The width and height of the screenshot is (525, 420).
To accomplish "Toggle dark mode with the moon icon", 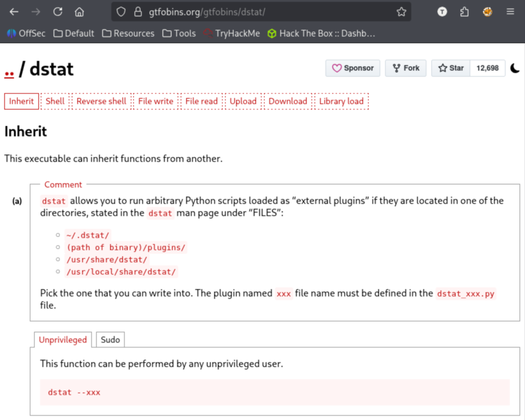I will coord(515,68).
